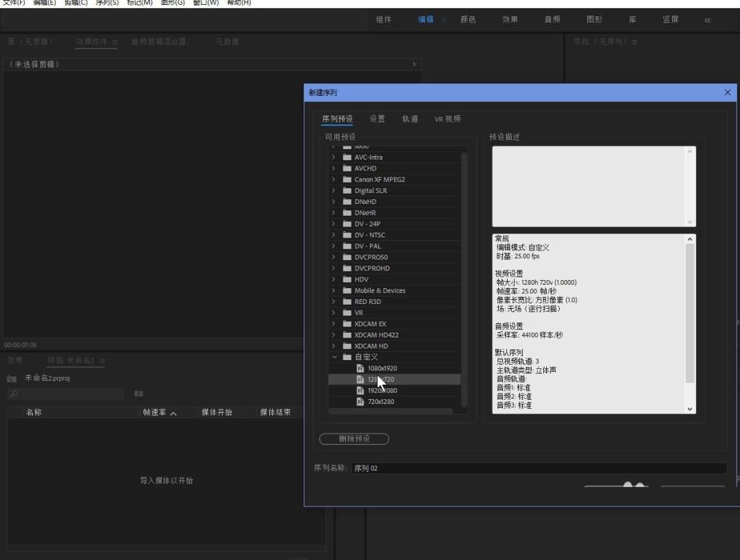Open the 效果控件 panel menu icon
This screenshot has height=560, width=740.
point(114,42)
